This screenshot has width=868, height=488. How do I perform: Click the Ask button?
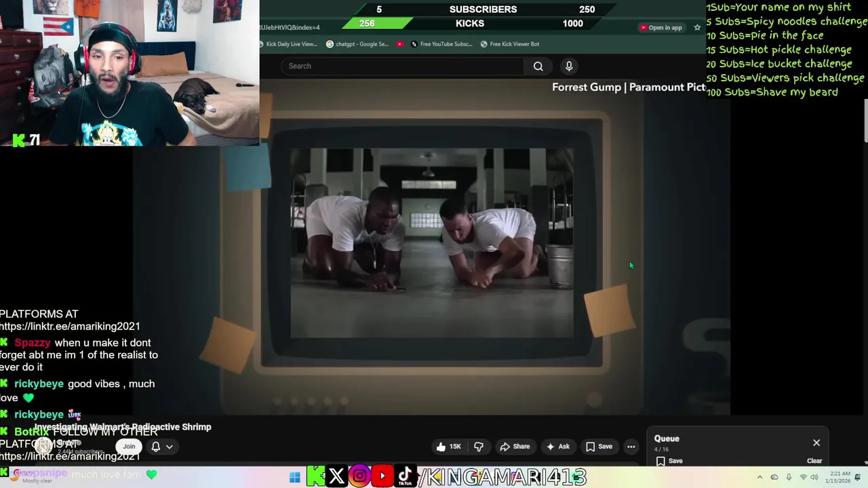coord(557,447)
